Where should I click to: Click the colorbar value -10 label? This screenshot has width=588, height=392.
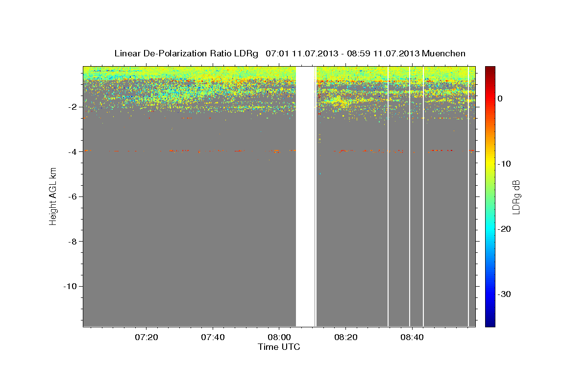505,164
